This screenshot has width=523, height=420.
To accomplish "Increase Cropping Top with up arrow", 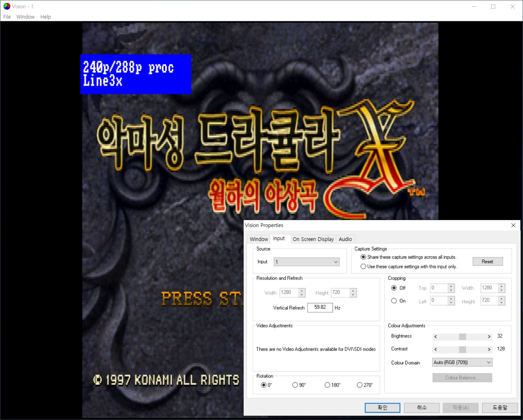I will click(x=451, y=286).
